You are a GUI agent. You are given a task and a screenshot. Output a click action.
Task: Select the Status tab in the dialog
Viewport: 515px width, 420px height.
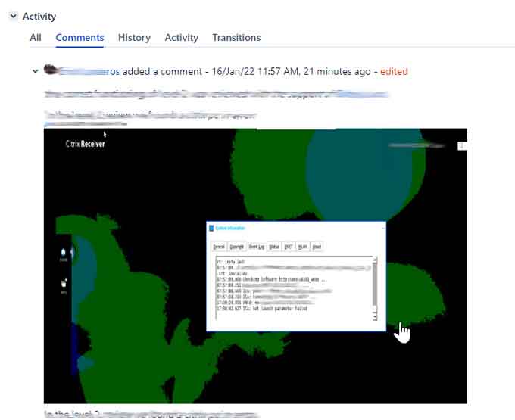coord(274,247)
